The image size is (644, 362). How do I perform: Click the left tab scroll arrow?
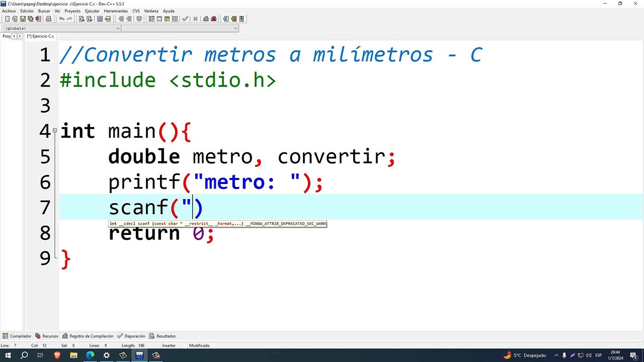tap(14, 36)
